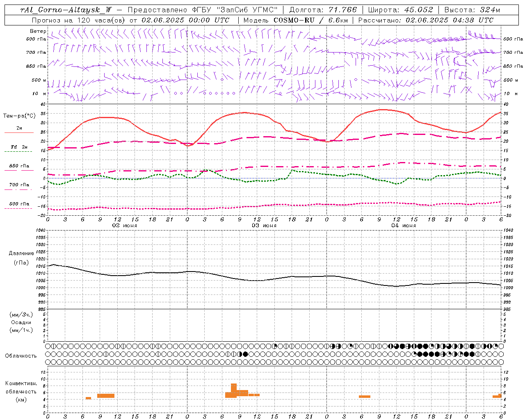525x420 pixels.
Task: Select the text Предоставлено ФГБУ "ЗапСиб УГМС"
Action: click(203, 10)
